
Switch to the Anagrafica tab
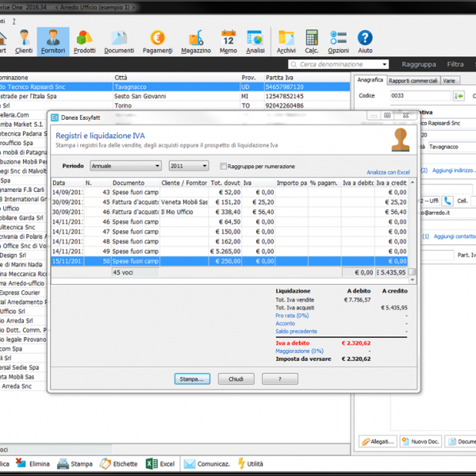(x=370, y=80)
